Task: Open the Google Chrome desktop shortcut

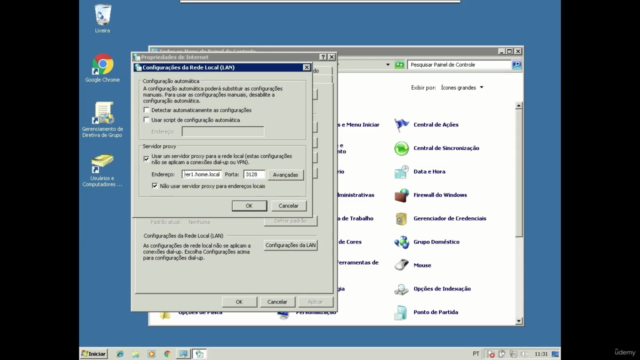Action: tap(102, 64)
